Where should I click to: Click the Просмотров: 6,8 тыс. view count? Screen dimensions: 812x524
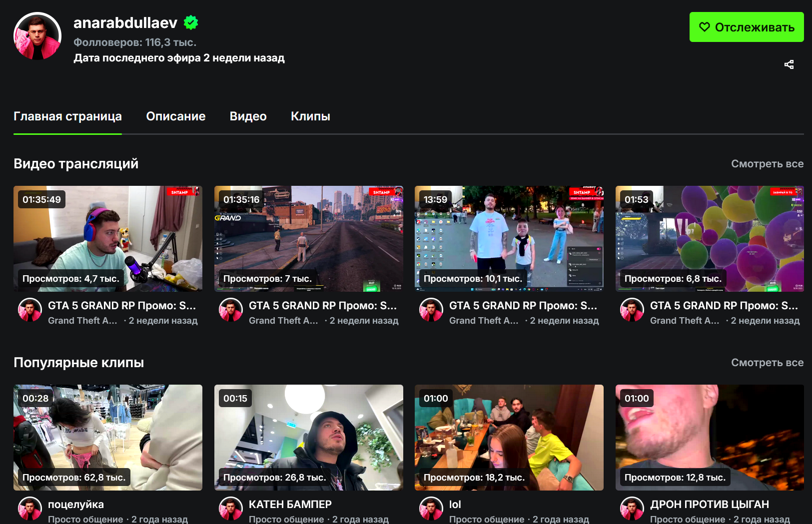[673, 279]
